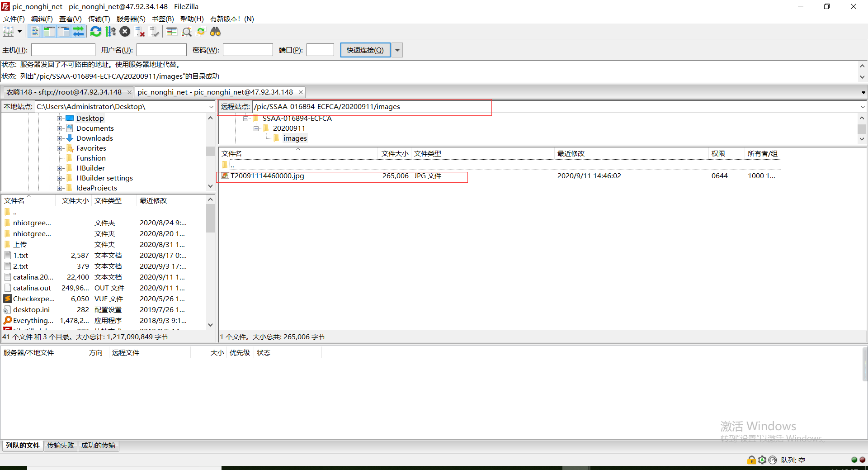Switch to the 传输失败 queue tab
The image size is (868, 470).
click(x=61, y=446)
